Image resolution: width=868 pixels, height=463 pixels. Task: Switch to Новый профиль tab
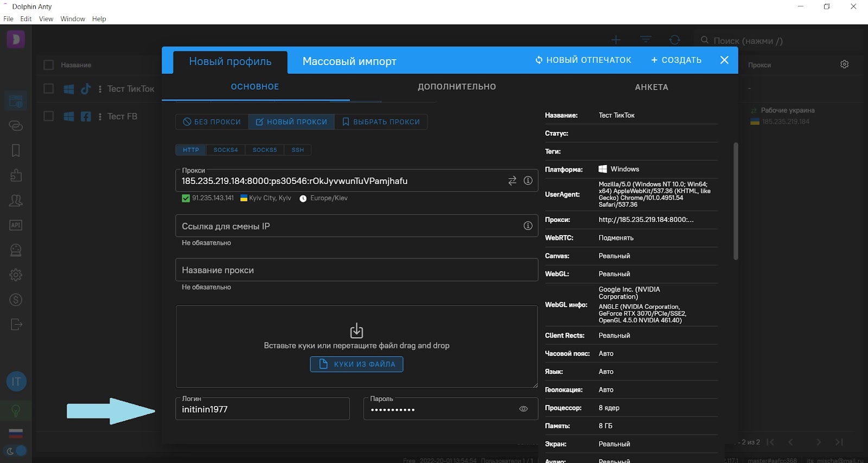click(x=230, y=61)
